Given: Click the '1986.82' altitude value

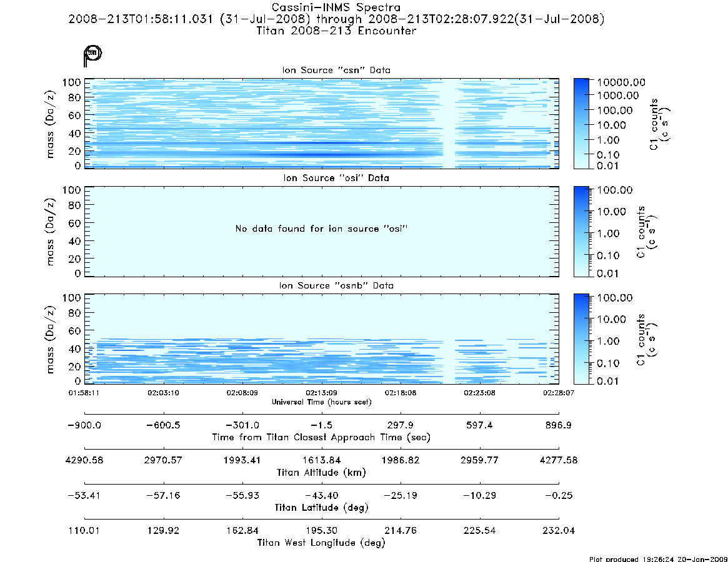Looking at the screenshot, I should (401, 460).
